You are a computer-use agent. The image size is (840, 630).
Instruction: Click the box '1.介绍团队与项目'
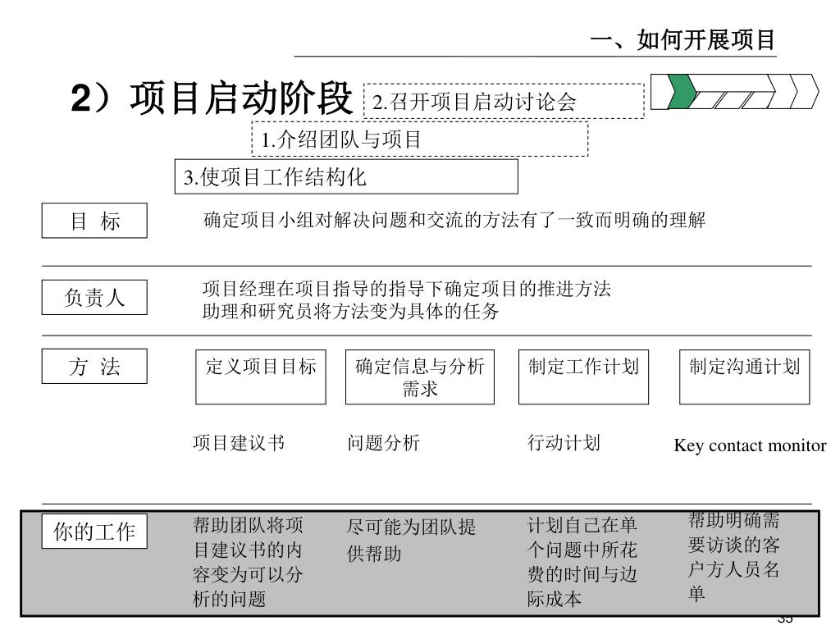420,139
